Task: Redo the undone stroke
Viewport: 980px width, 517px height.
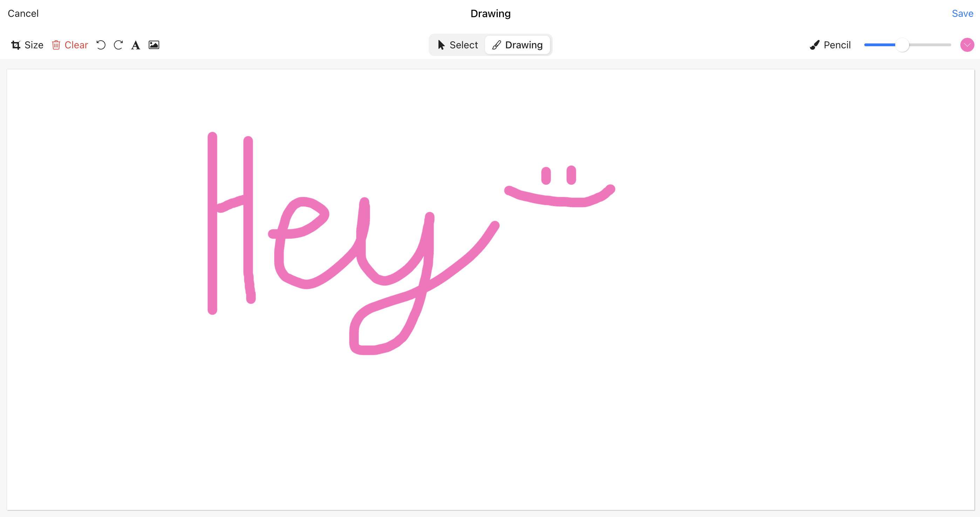Action: [118, 45]
